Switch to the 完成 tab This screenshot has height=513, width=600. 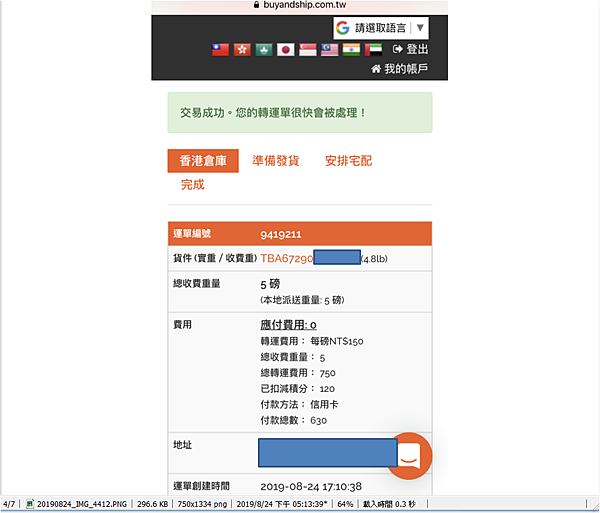[x=193, y=185]
